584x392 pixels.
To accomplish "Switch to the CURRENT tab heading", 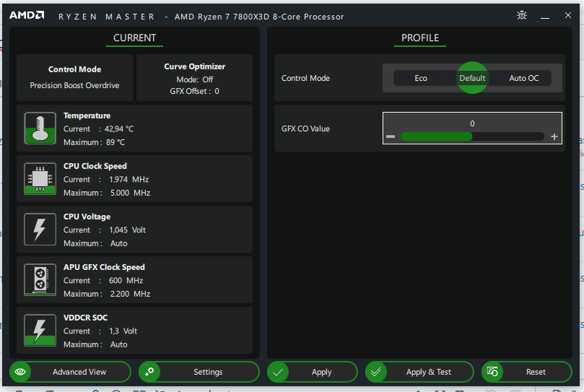I will (x=134, y=38).
